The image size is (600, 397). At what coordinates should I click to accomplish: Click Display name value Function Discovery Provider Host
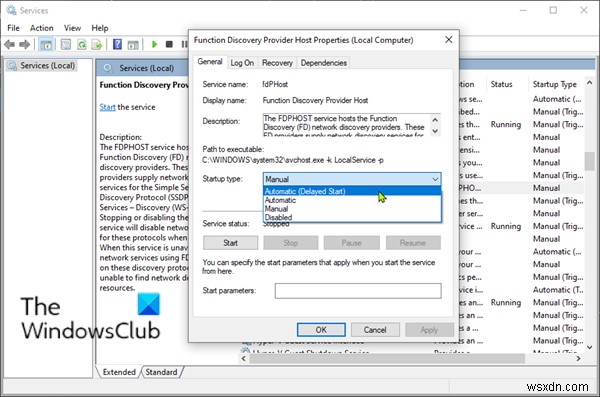[315, 101]
